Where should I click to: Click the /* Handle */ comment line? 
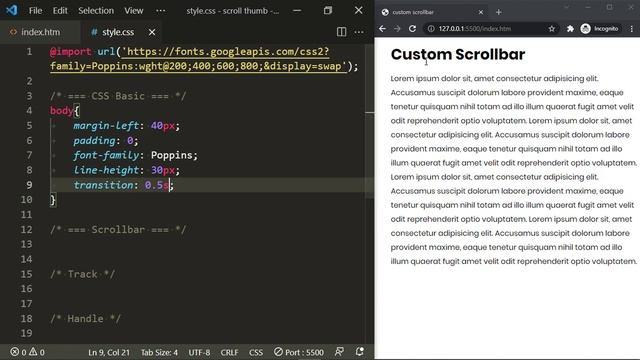85,318
